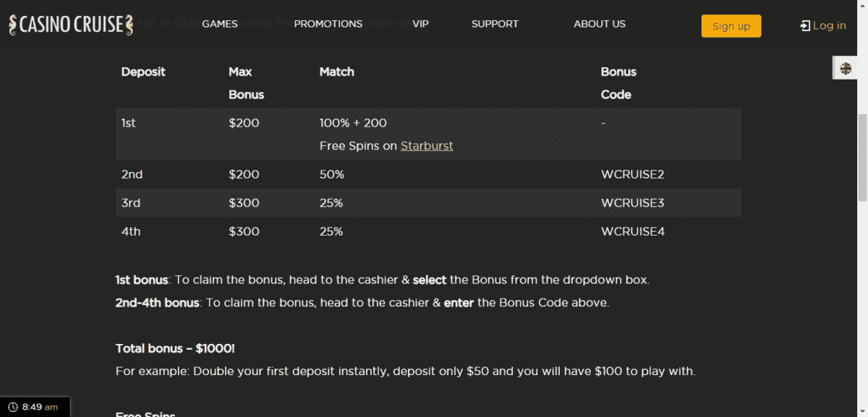Click the scrollbar up arrow
Screen dimensions: 868x417
point(861,6)
